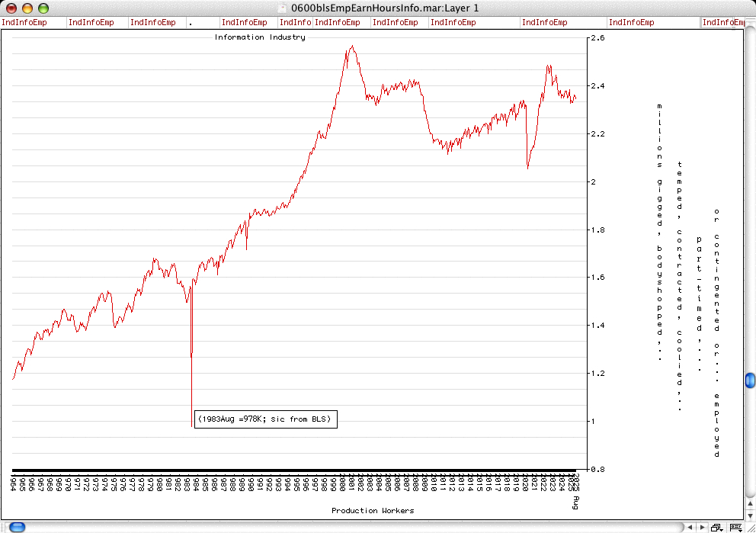This screenshot has width=756, height=533.
Task: Select the truncated 'IndInfo' column header
Action: pyautogui.click(x=297, y=23)
